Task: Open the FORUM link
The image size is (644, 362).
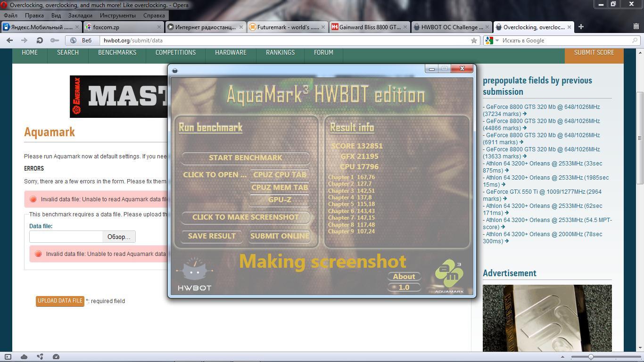Action: tap(323, 52)
